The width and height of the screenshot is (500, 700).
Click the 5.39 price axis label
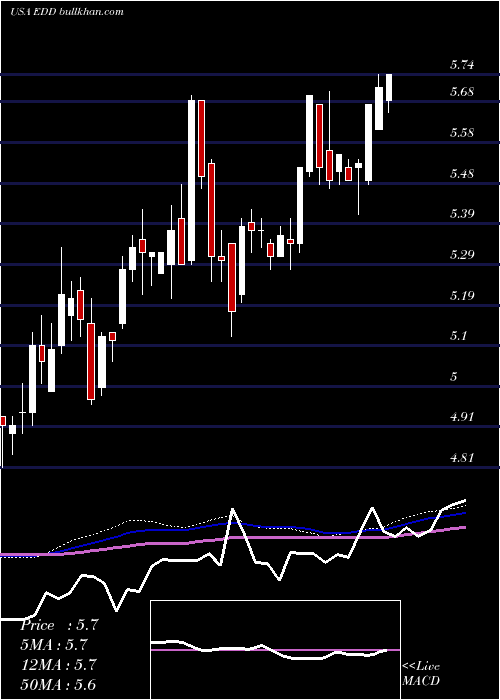coord(462,215)
